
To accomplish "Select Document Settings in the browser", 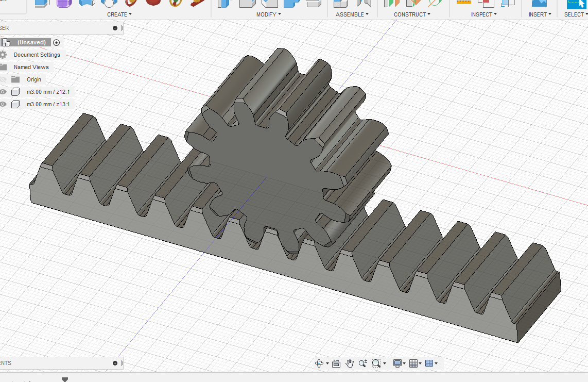I will coord(37,55).
